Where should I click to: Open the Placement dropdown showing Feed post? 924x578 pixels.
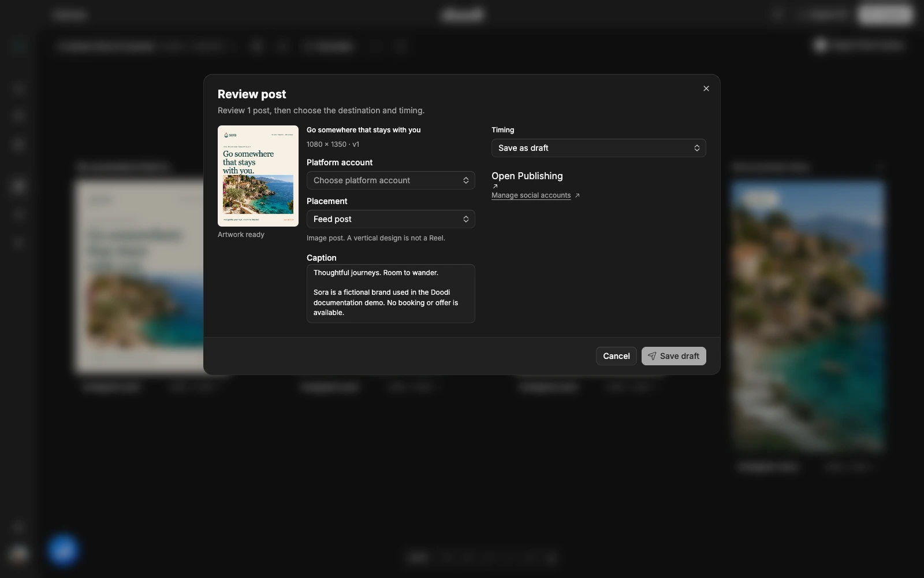[390, 219]
